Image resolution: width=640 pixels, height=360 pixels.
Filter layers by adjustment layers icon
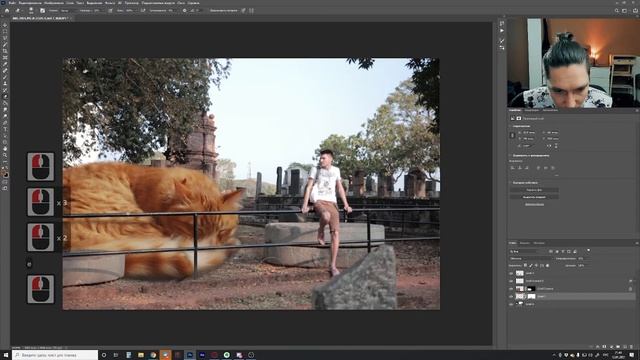click(x=557, y=251)
